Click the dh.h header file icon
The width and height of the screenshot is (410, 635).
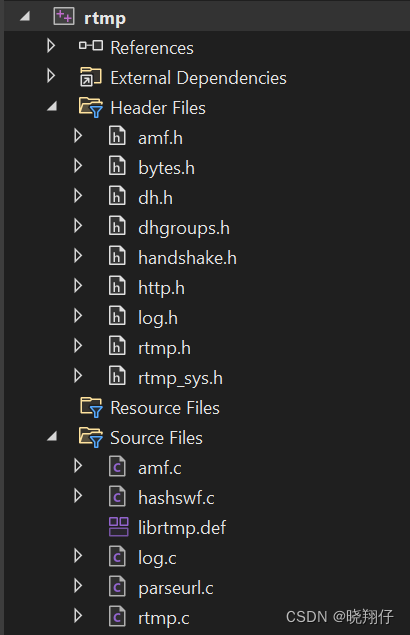pyautogui.click(x=117, y=196)
